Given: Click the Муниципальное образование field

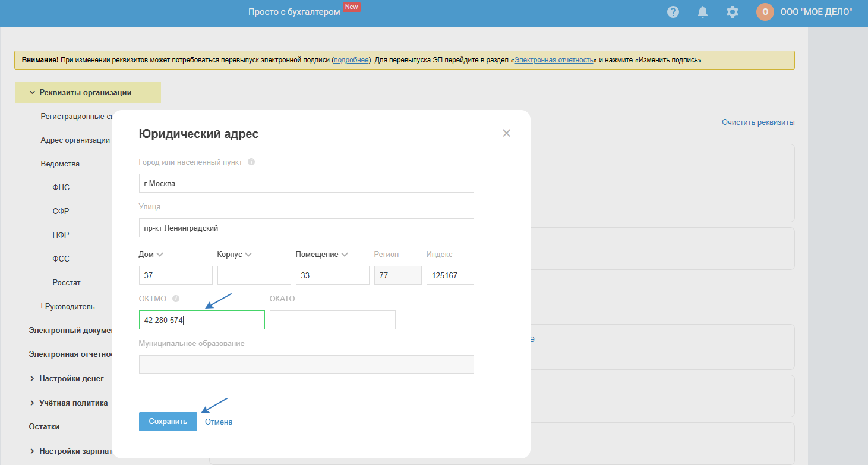Looking at the screenshot, I should (307, 365).
